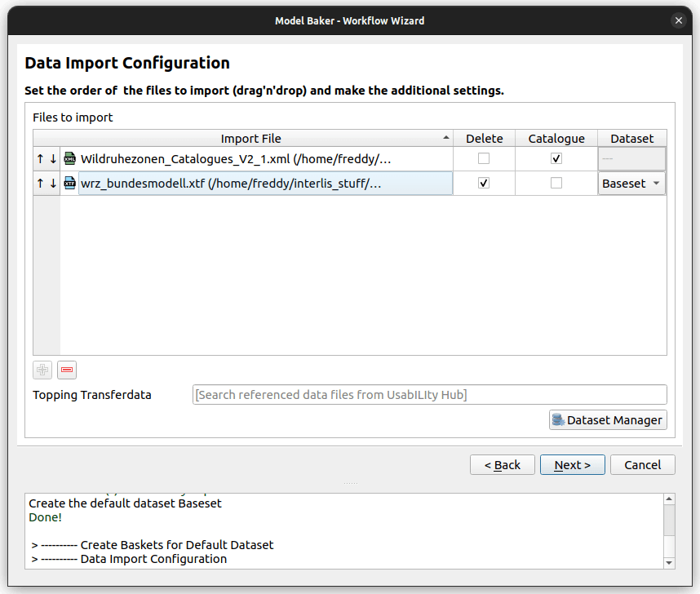Click the up arrow on the Wildruhezonen row

(x=39, y=158)
